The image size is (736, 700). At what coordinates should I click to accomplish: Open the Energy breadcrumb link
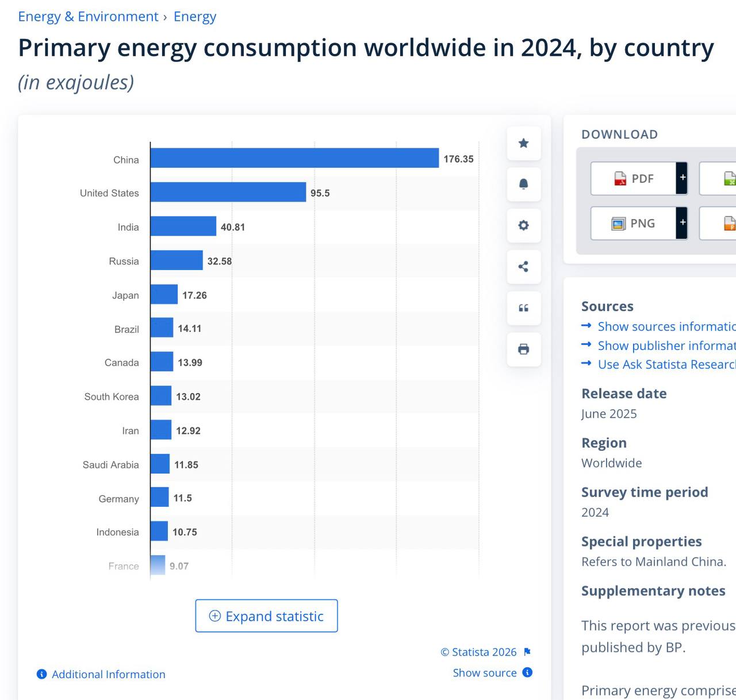[x=195, y=17]
